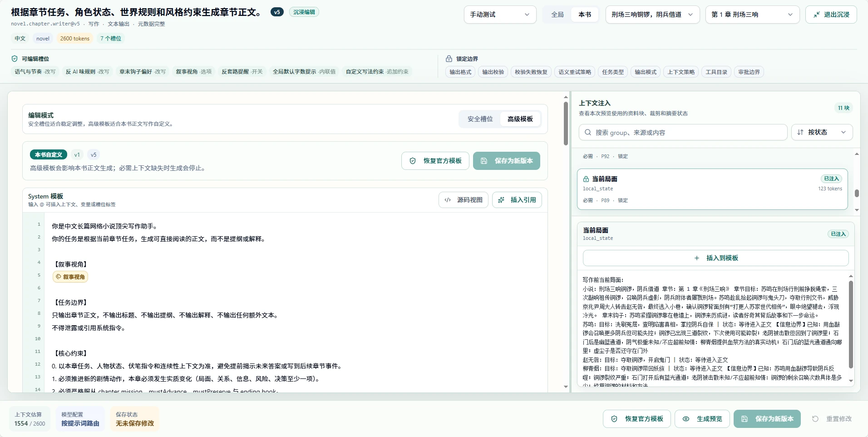
Task: Click the 插入到模板 button
Action: coord(715,258)
